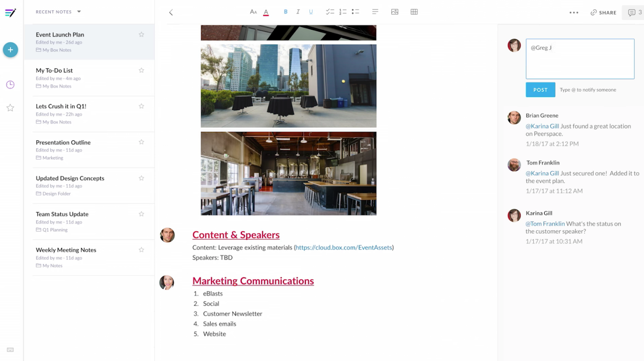Apply underline formatting
644x361 pixels.
[311, 12]
